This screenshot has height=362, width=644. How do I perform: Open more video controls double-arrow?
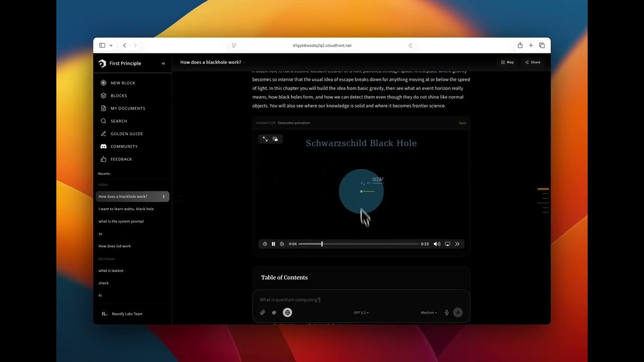pos(457,244)
